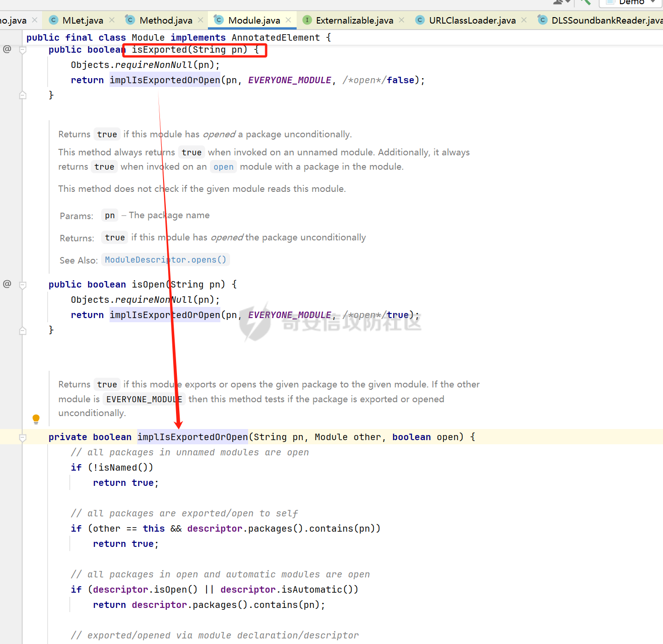Click the implIsExportedOrOpen method declaration name

click(x=193, y=437)
